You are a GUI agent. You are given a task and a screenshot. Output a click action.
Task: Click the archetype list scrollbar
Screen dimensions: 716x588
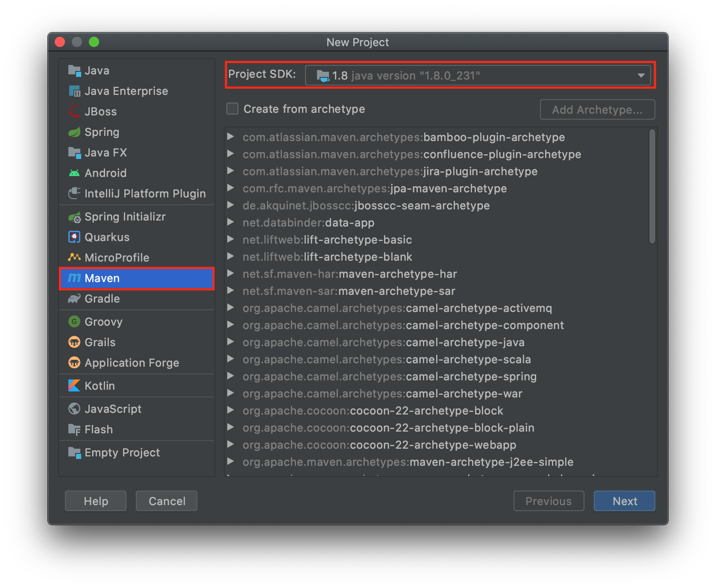pos(652,186)
